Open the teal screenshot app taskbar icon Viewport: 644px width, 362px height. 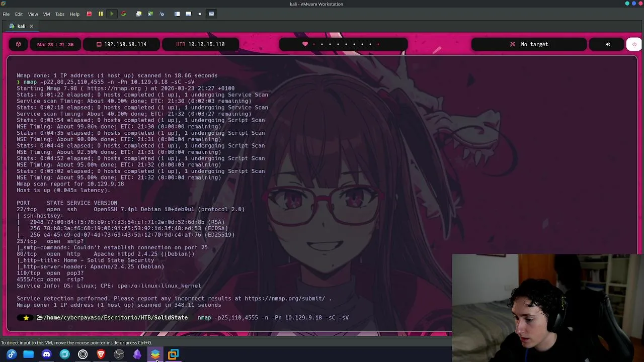coord(65,354)
